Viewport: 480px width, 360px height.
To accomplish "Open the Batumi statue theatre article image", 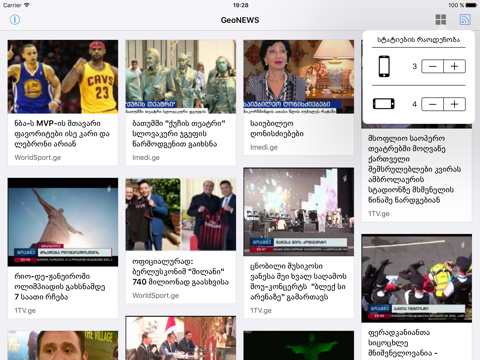I will 181,77.
